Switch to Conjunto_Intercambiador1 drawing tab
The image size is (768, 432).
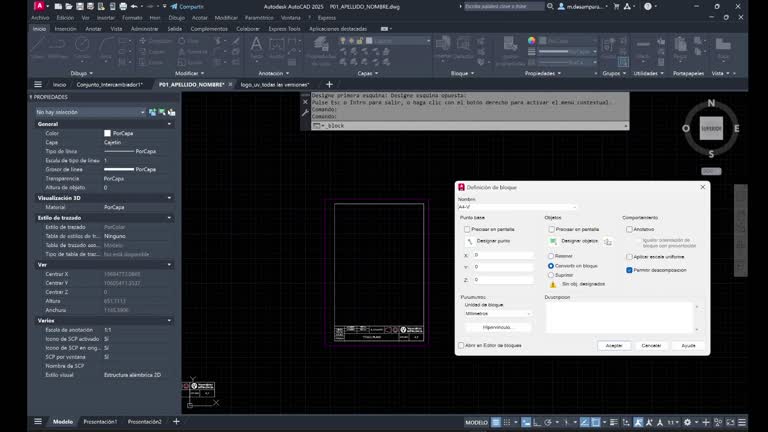pos(109,85)
